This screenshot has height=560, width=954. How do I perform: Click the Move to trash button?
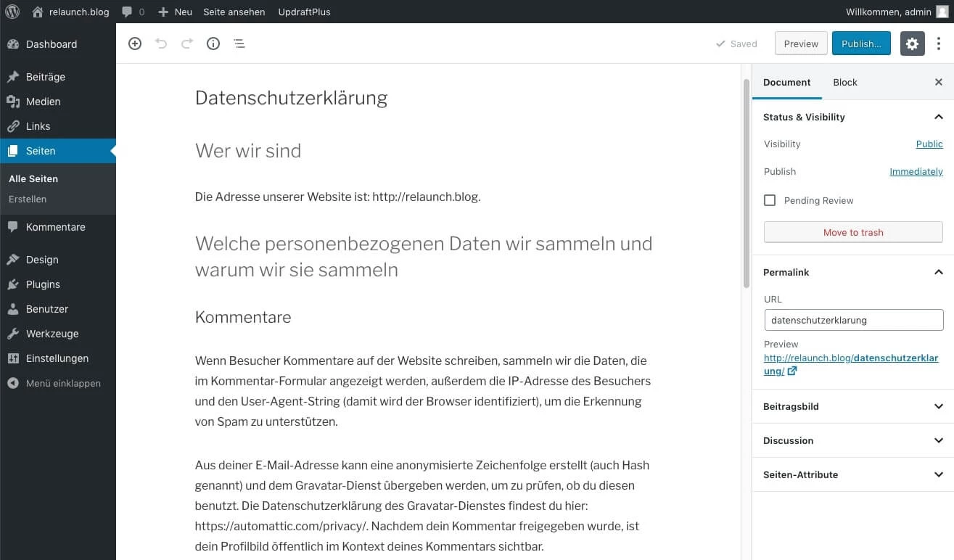853,232
